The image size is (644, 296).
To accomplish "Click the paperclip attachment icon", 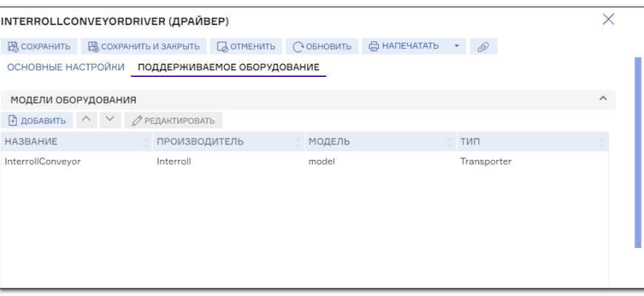I will [480, 48].
